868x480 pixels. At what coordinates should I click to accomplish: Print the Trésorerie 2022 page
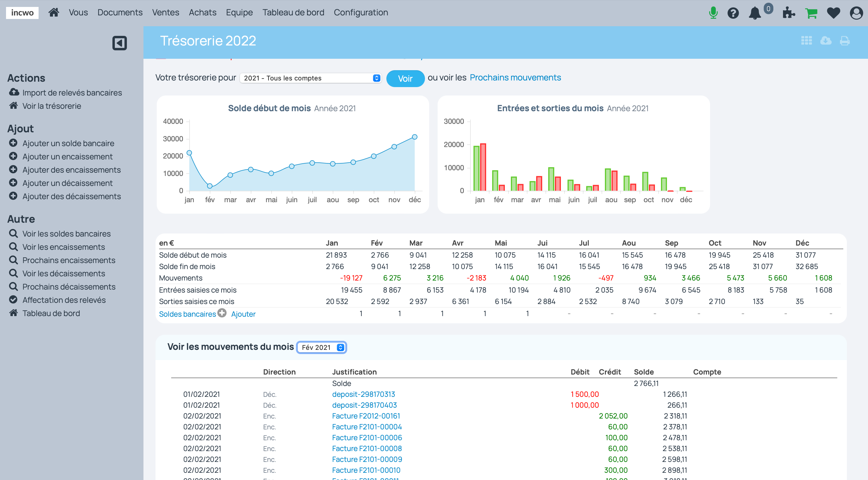(x=845, y=41)
